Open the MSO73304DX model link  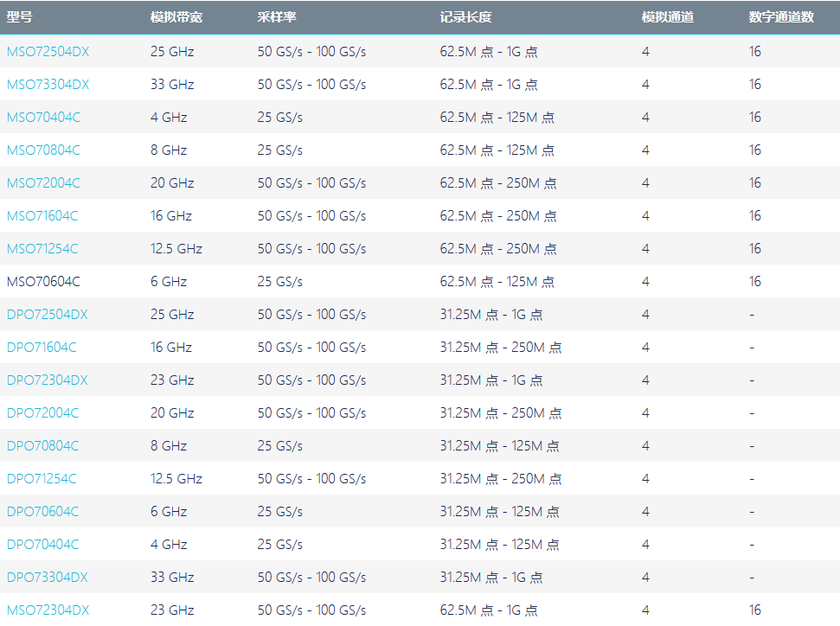click(x=48, y=84)
